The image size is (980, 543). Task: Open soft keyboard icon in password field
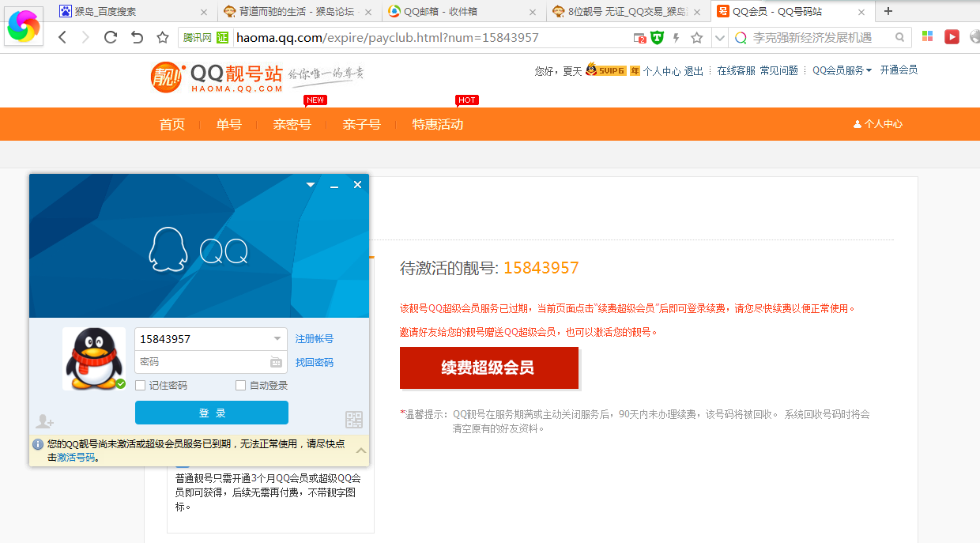[x=276, y=362]
